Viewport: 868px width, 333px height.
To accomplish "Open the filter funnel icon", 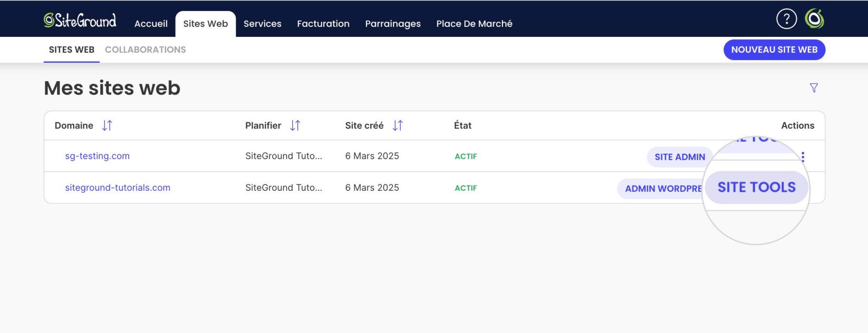I will [x=814, y=88].
